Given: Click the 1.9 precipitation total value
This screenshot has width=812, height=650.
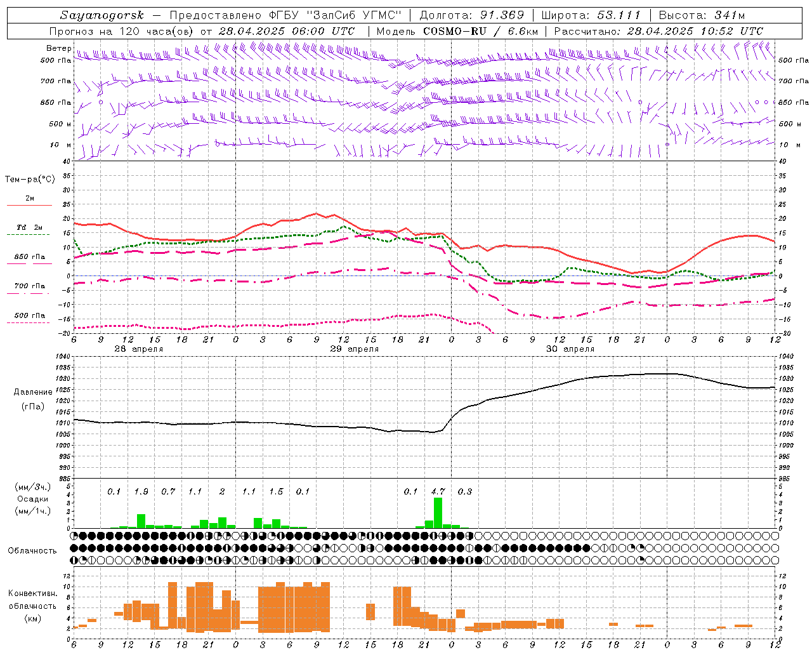Looking at the screenshot, I should point(141,491).
